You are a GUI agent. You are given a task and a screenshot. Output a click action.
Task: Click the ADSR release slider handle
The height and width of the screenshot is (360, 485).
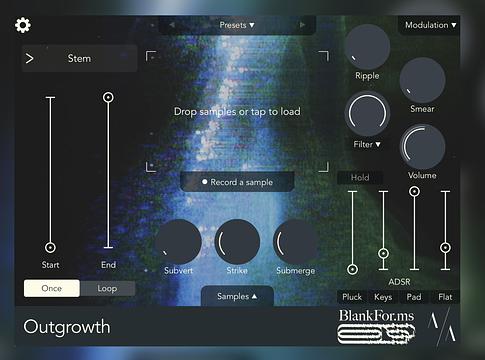tap(445, 248)
